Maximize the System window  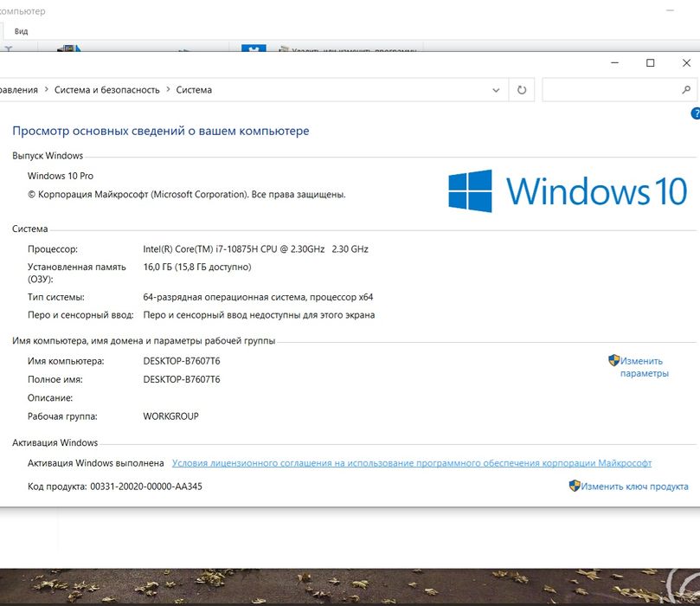(651, 63)
